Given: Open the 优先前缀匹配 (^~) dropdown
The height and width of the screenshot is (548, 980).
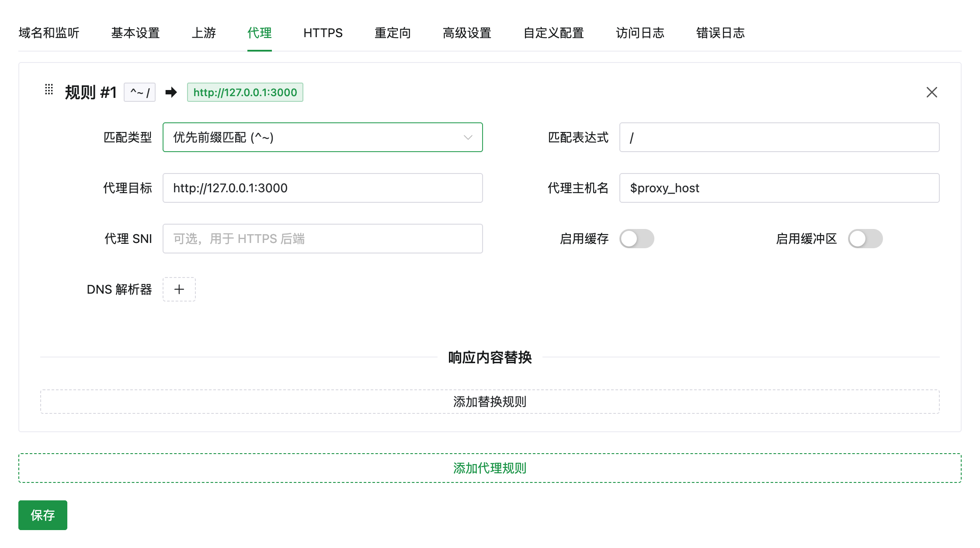Looking at the screenshot, I should coord(323,137).
